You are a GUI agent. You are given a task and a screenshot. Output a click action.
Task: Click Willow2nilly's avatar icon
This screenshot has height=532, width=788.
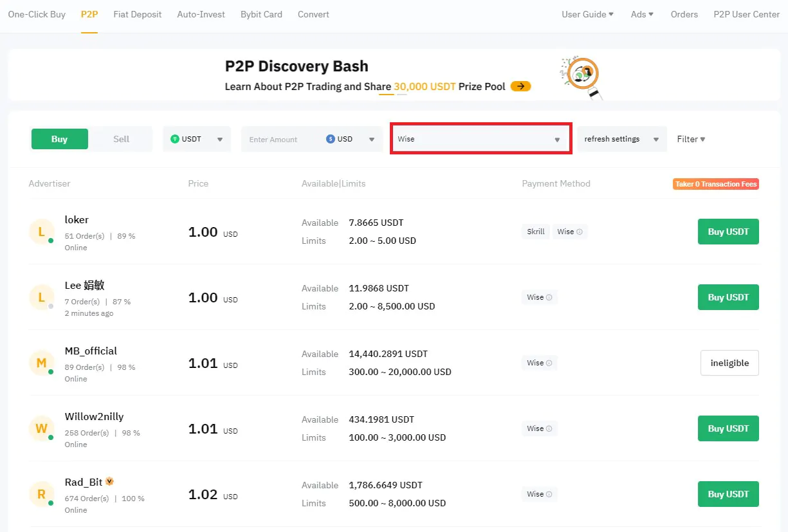41,428
